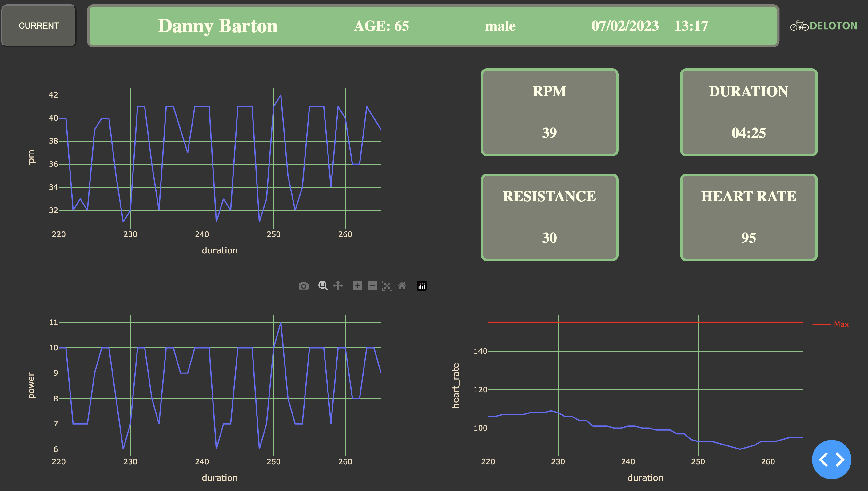Image resolution: width=868 pixels, height=491 pixels.
Task: Click the bicycle icon beside DELOTON
Action: pyautogui.click(x=800, y=26)
